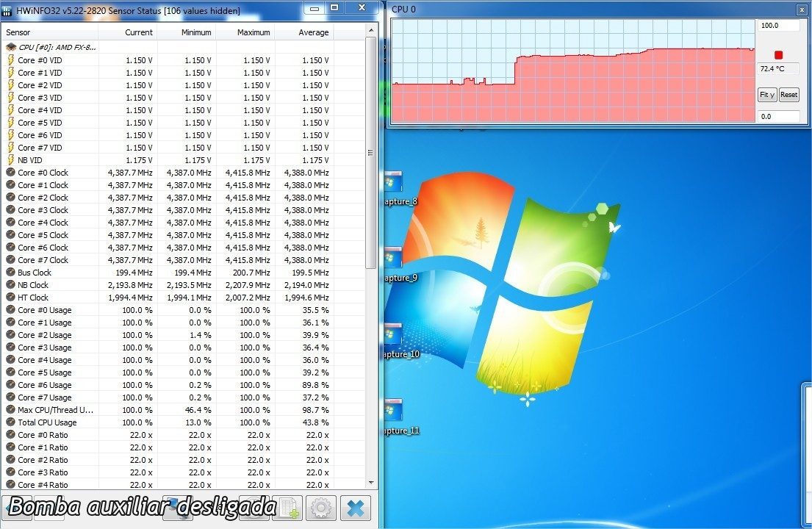Pick the red graph color swatch

pyautogui.click(x=778, y=55)
